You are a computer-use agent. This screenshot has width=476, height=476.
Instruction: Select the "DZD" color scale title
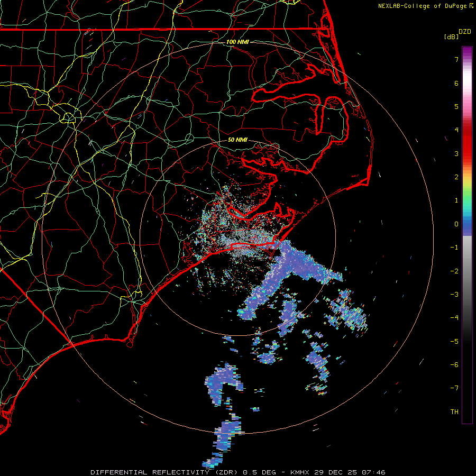click(465, 32)
